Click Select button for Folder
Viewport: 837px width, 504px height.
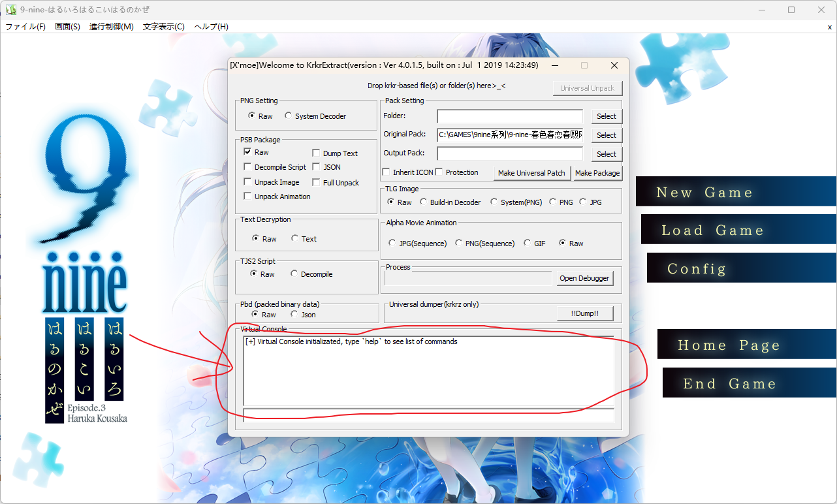607,116
